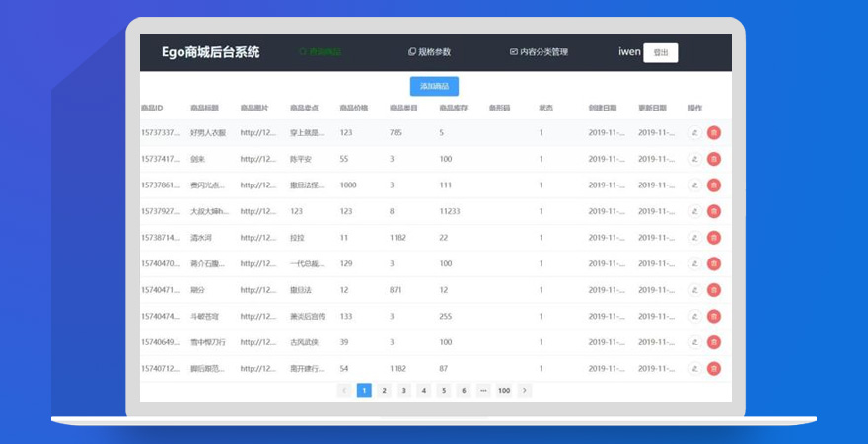The width and height of the screenshot is (868, 444).
Task: Expand more pages via the ellipsis button
Action: coord(483,391)
